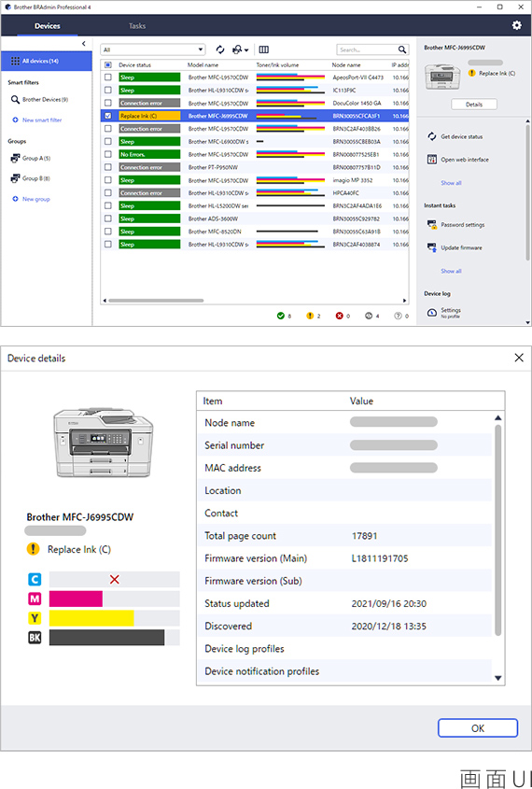Click the red error status count icon
The image size is (532, 789).
[339, 316]
